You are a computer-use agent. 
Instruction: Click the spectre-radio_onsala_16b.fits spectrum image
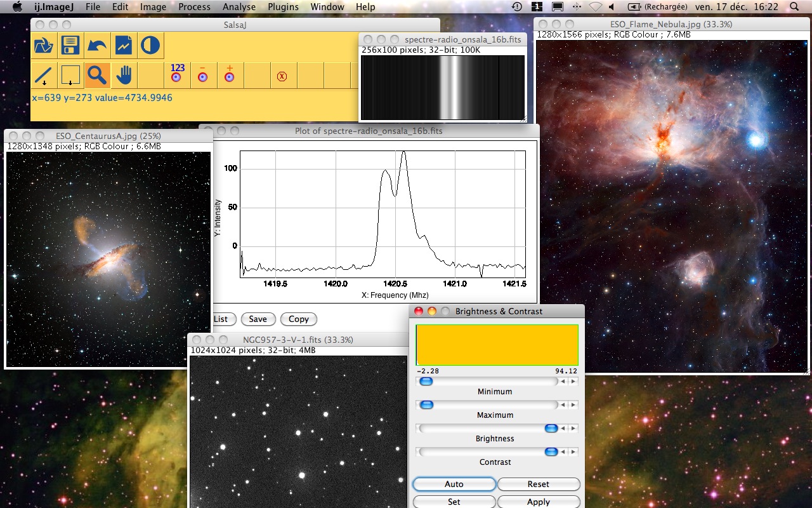(443, 87)
